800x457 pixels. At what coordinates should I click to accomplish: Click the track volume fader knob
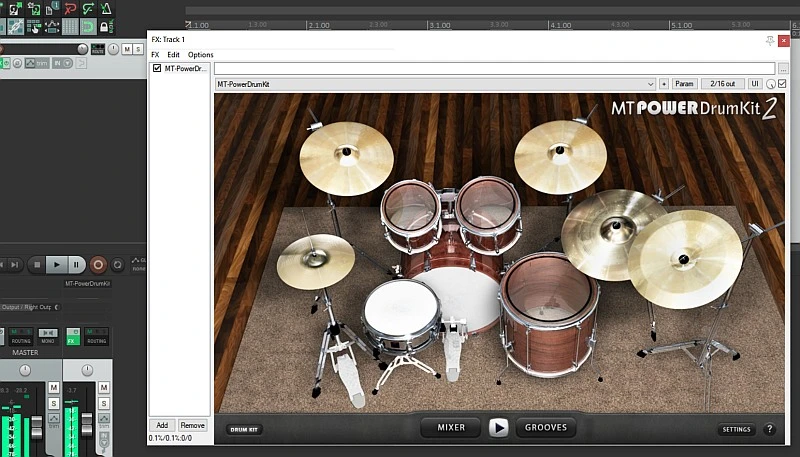tap(83, 49)
